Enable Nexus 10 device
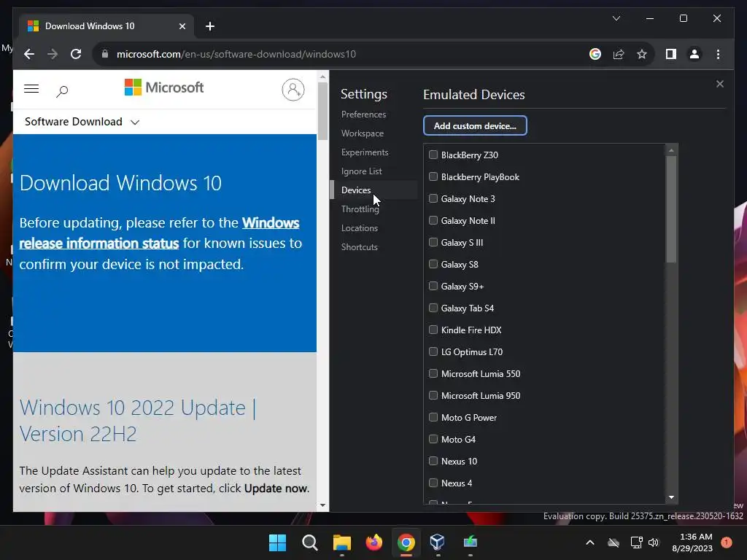Image resolution: width=747 pixels, height=560 pixels. click(x=433, y=461)
